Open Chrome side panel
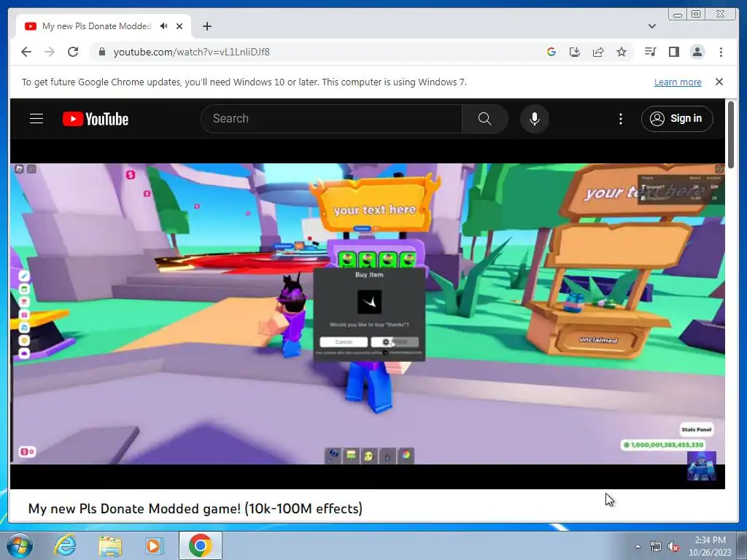 tap(673, 52)
